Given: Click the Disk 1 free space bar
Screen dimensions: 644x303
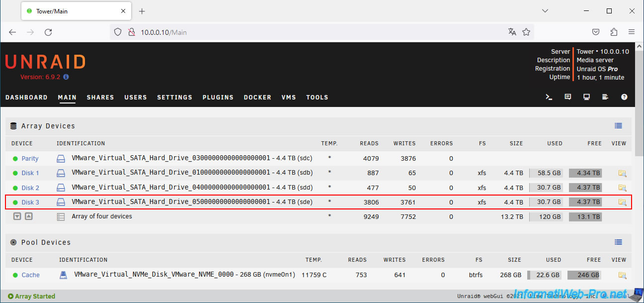Looking at the screenshot, I should point(585,173).
